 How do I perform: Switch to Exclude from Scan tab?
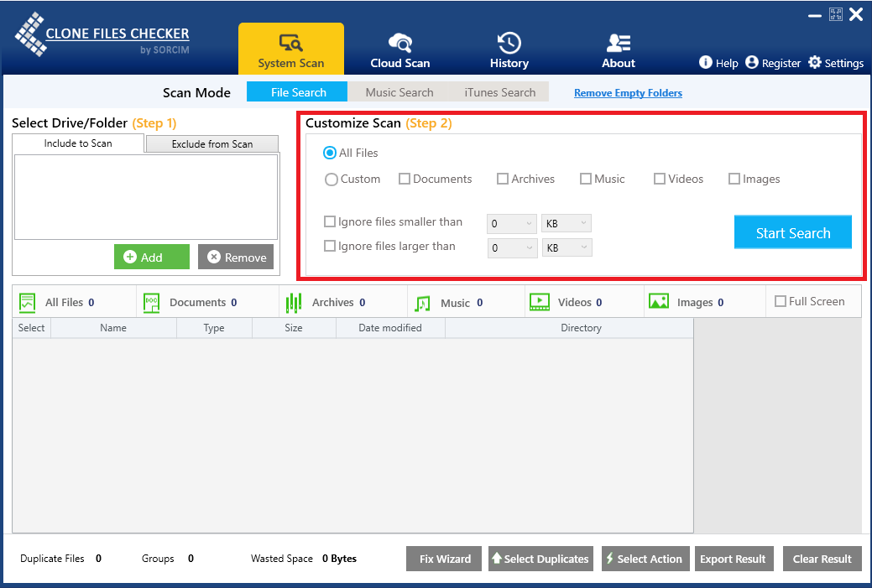(212, 144)
